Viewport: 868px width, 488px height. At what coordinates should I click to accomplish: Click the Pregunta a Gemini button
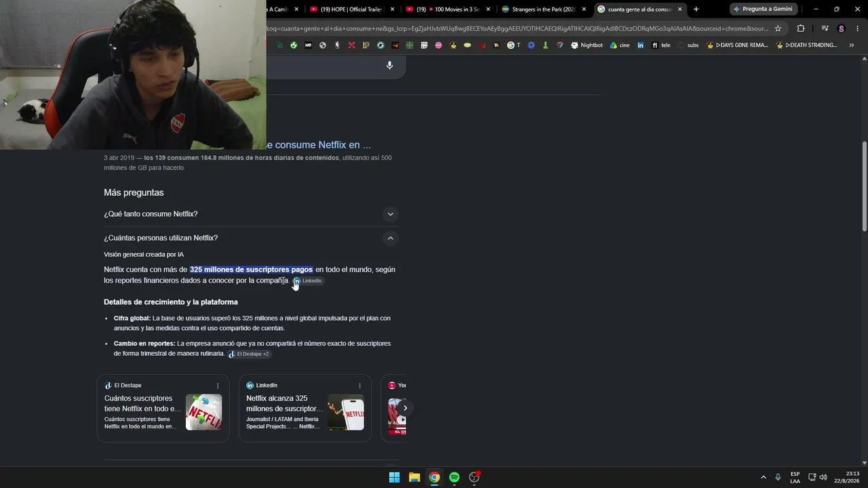762,9
